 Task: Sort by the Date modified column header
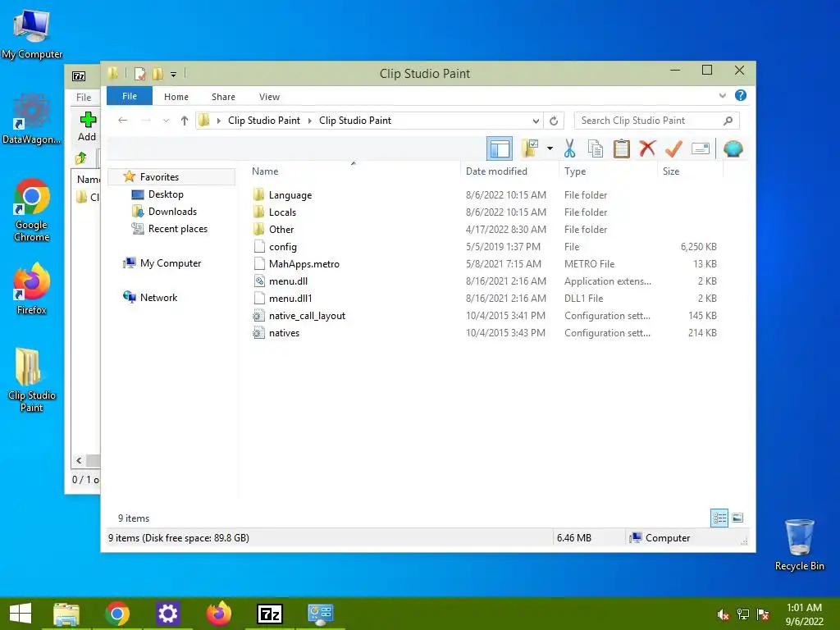496,171
